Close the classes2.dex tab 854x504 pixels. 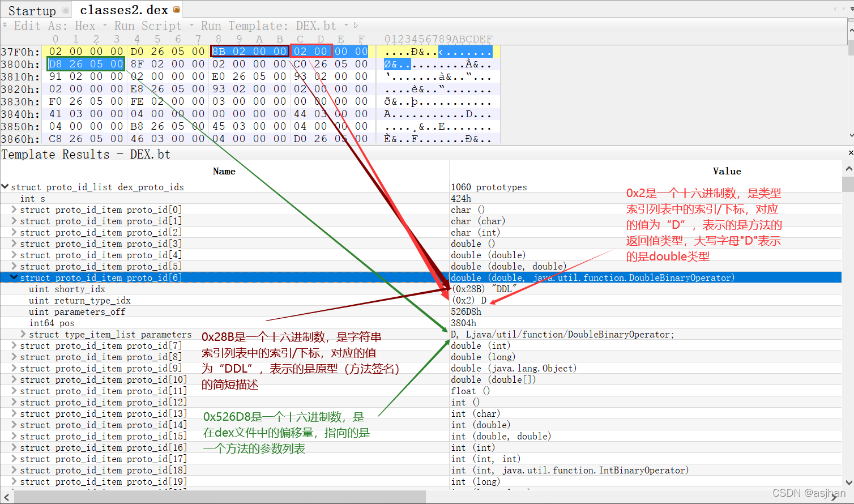(x=177, y=10)
